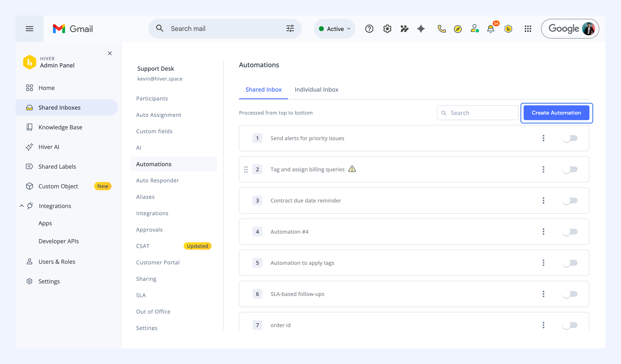Screen dimensions: 621x364
Task: Open Aliases in Support Desk menu
Action: (x=145, y=197)
